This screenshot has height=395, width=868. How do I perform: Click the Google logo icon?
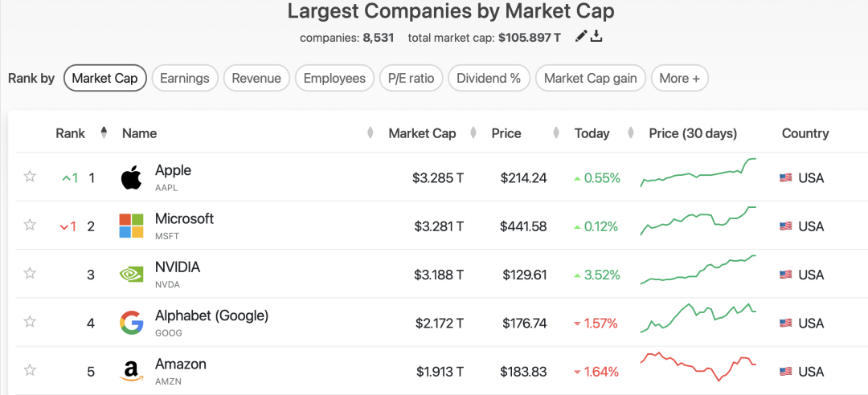click(131, 323)
